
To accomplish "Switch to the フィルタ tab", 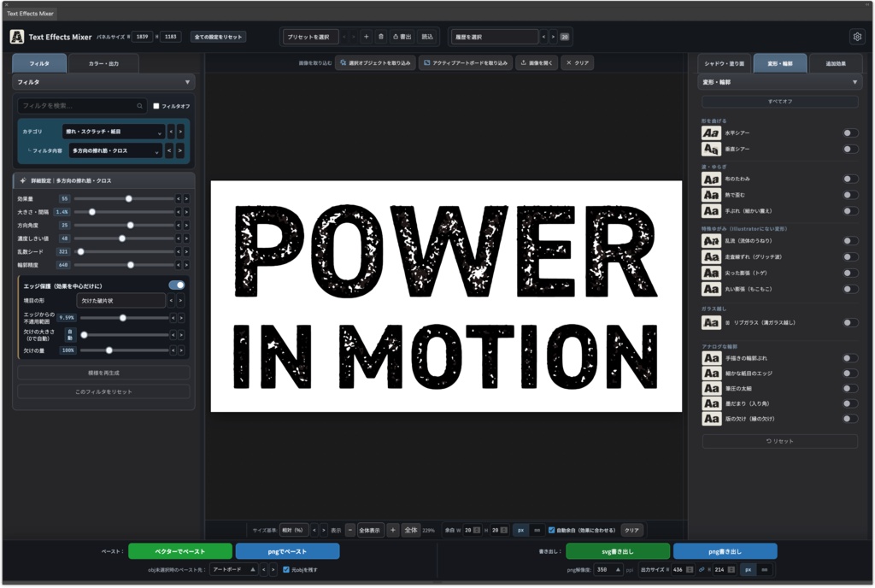I will (x=39, y=63).
